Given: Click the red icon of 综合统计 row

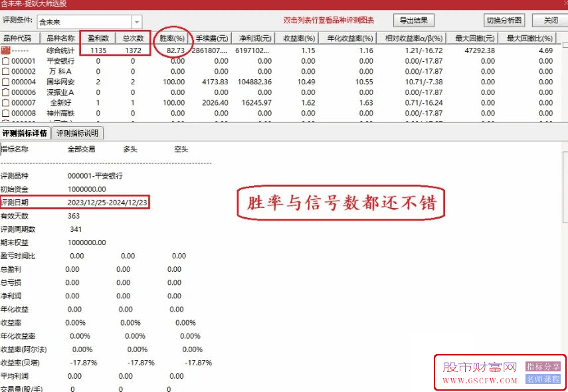Looking at the screenshot, I should pos(5,50).
